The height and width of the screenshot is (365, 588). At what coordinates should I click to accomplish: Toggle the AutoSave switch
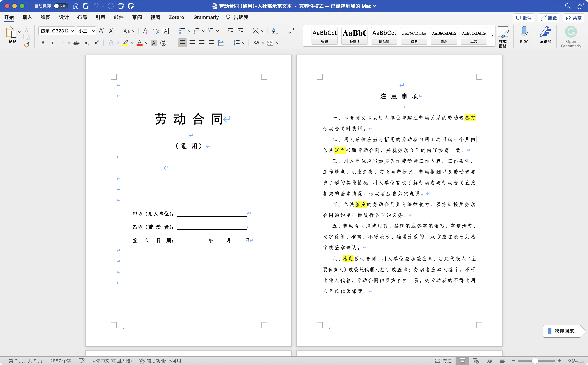pos(60,6)
